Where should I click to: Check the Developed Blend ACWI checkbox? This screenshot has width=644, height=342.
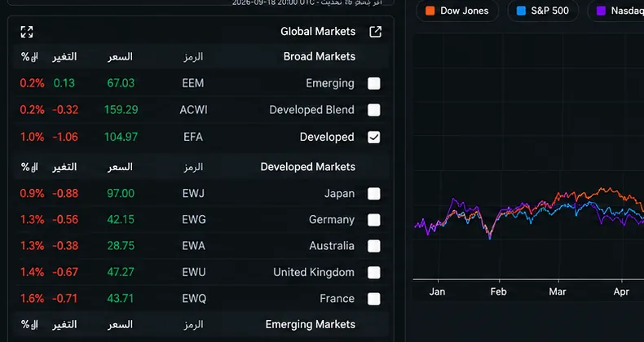click(373, 110)
